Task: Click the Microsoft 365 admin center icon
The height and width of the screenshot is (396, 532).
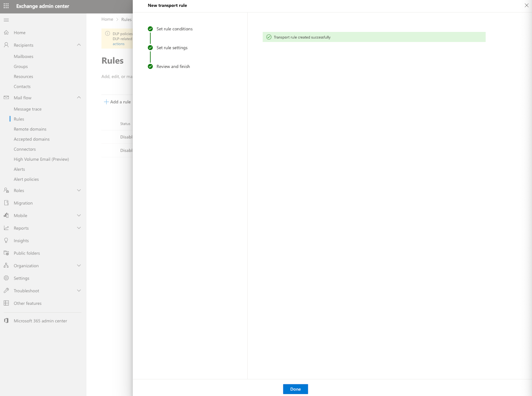Action: pos(6,321)
